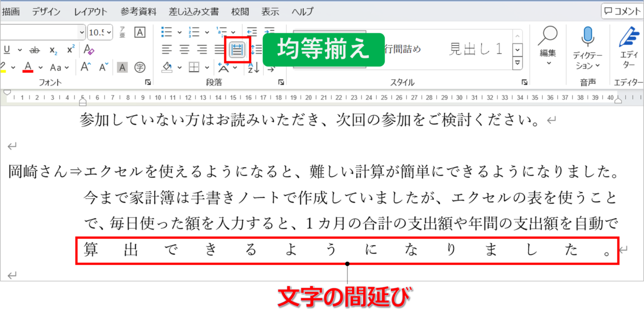This screenshot has height=323, width=644.
Task: Open the エディター (Editor) tool
Action: [628, 48]
